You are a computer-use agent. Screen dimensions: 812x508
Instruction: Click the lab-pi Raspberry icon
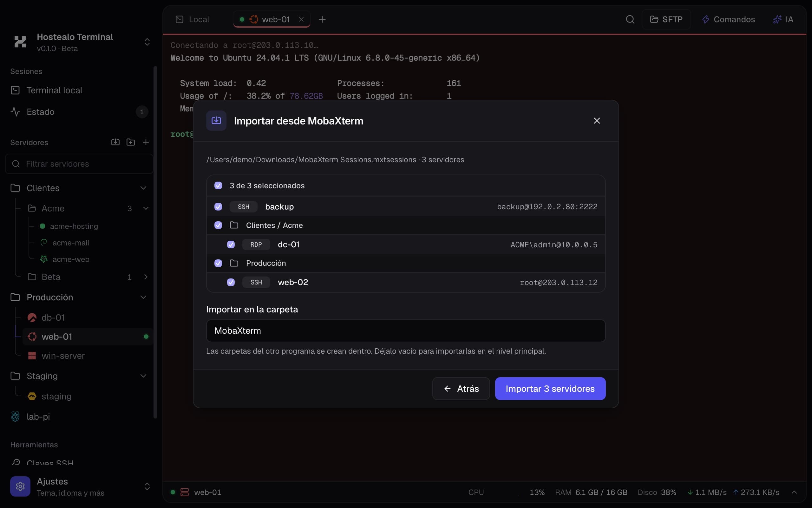click(x=16, y=417)
